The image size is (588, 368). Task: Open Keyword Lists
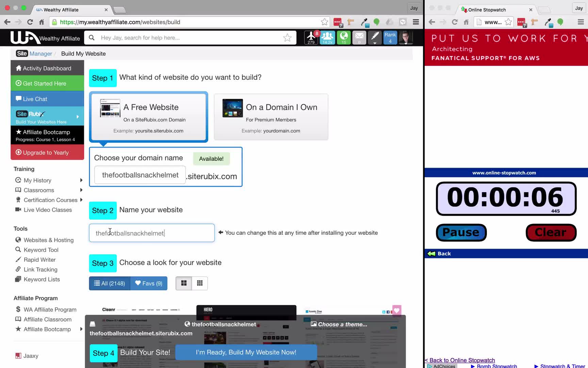(38, 279)
